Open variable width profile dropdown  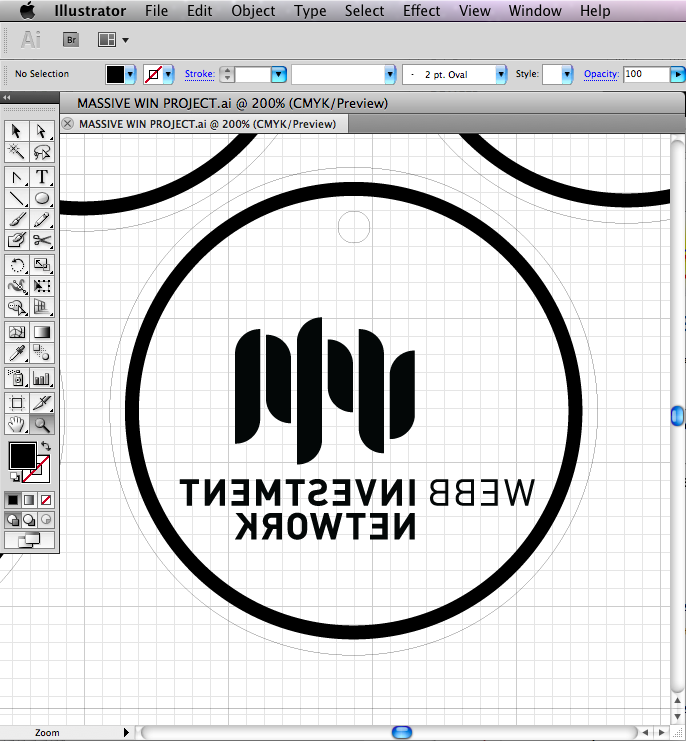pos(390,74)
